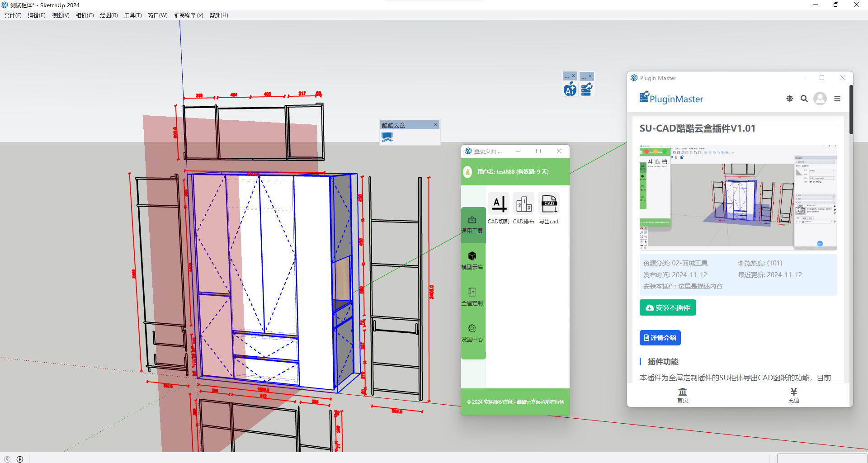The width and height of the screenshot is (868, 463).
Task: Toggle PluginMaster dark/light theme icon
Action: click(790, 99)
